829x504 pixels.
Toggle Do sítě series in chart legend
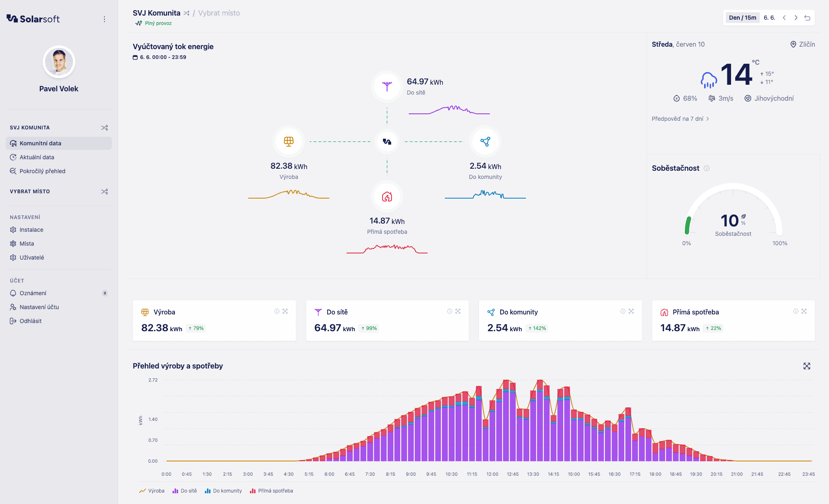pyautogui.click(x=185, y=491)
